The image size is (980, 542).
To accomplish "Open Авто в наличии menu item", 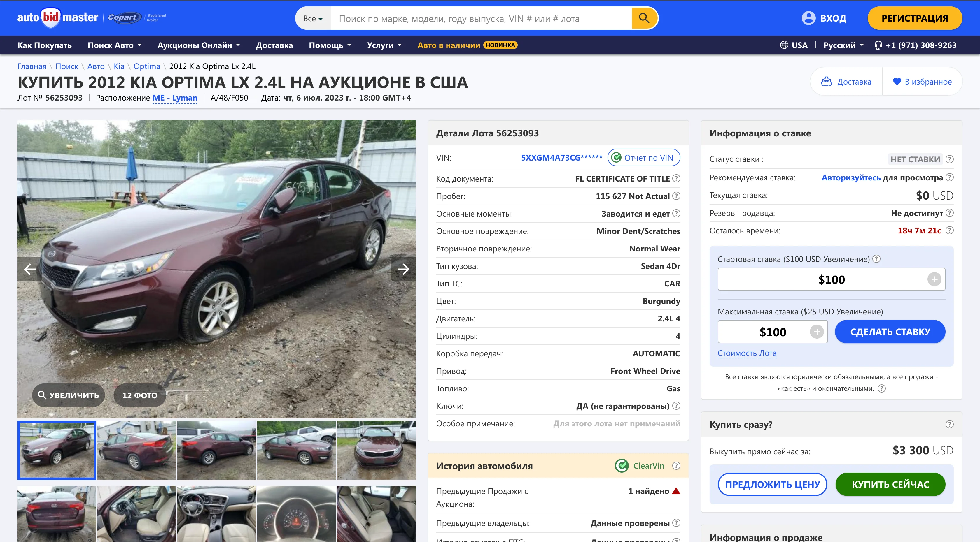I will (449, 45).
